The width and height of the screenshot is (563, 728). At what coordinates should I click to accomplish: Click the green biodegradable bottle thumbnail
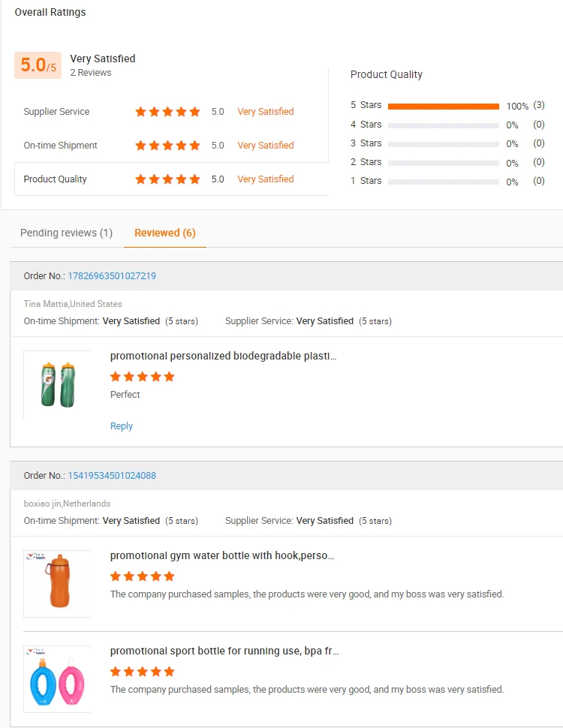click(57, 384)
